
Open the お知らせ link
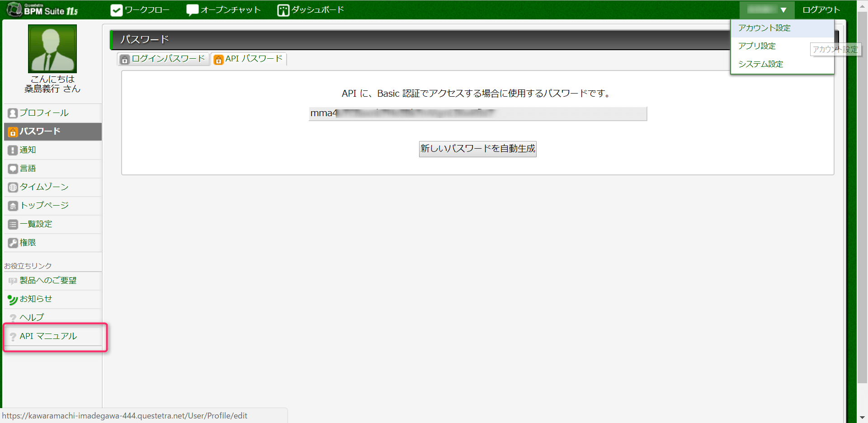[x=52, y=299]
